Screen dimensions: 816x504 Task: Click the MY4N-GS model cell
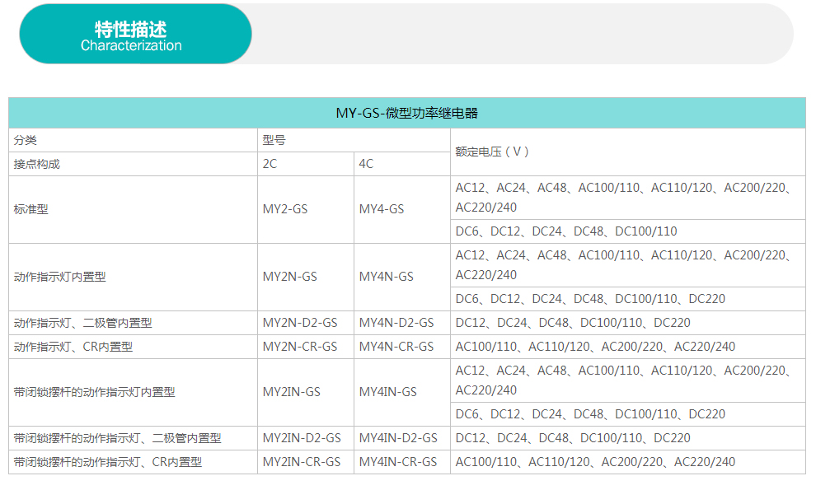[386, 277]
